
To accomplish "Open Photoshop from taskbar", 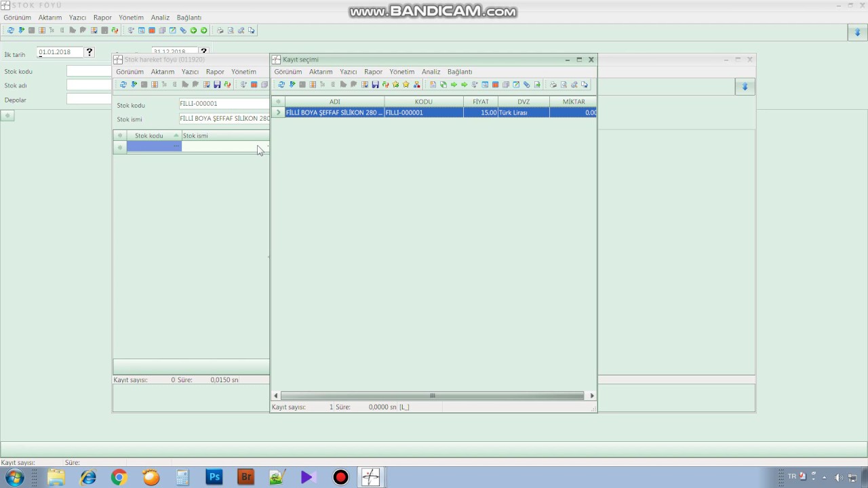I will click(214, 477).
